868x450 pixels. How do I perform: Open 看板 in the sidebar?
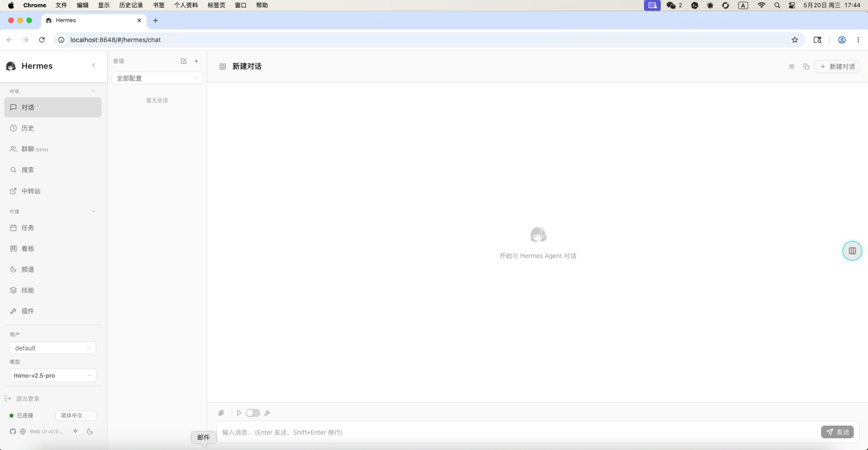tap(53, 248)
